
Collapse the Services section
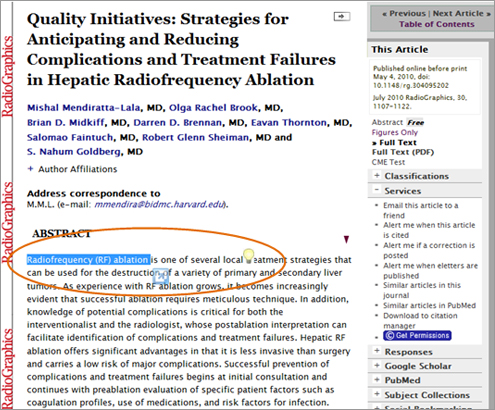click(x=377, y=190)
